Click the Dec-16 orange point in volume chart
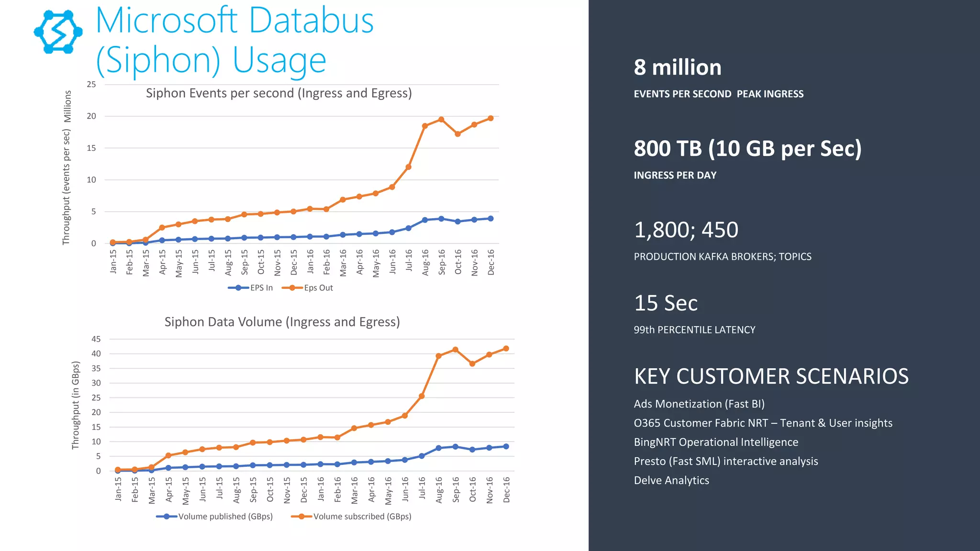 point(506,349)
